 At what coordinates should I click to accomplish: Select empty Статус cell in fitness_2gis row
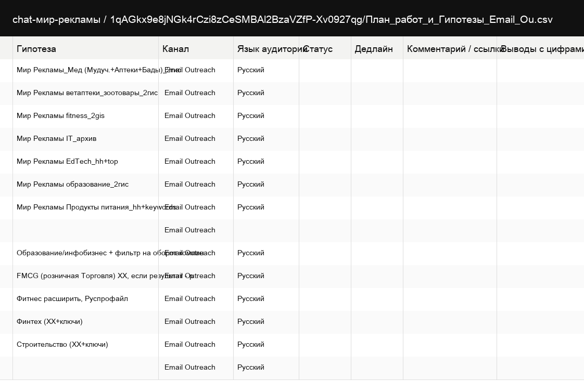tap(325, 115)
